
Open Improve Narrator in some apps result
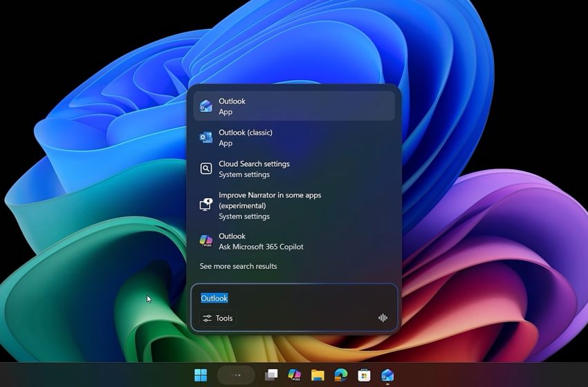tap(294, 205)
